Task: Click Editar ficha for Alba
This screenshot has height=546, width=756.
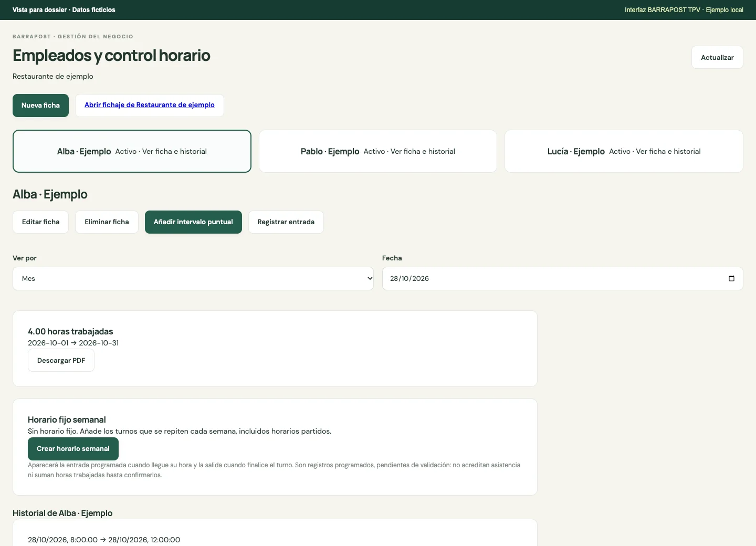Action: click(x=40, y=222)
